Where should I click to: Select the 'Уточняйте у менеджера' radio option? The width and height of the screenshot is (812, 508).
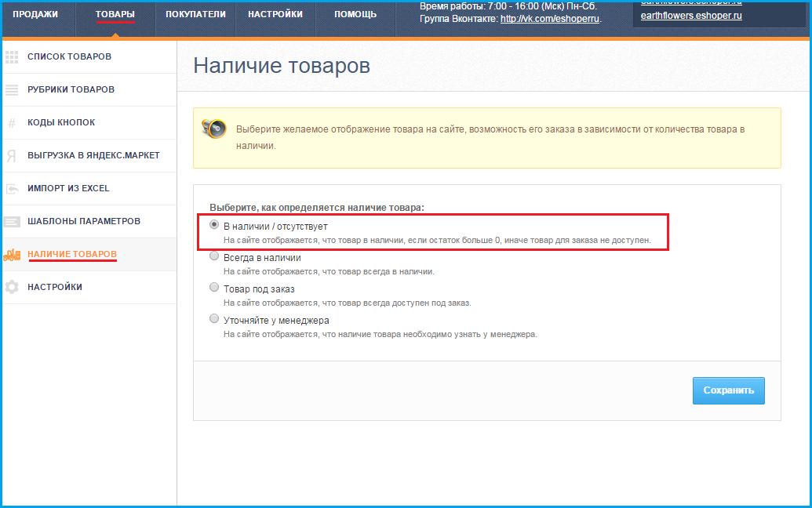(x=214, y=319)
